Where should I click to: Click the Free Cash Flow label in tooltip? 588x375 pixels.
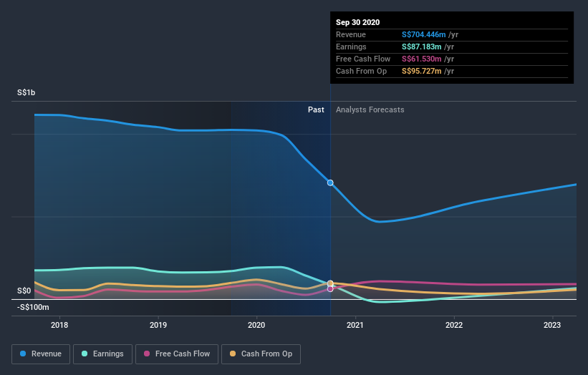click(363, 59)
